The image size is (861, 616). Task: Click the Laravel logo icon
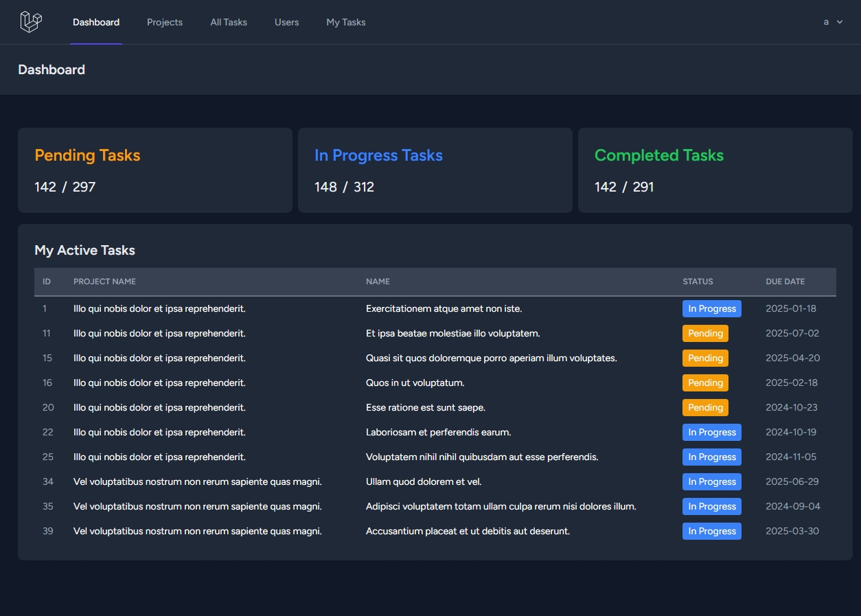[x=31, y=22]
